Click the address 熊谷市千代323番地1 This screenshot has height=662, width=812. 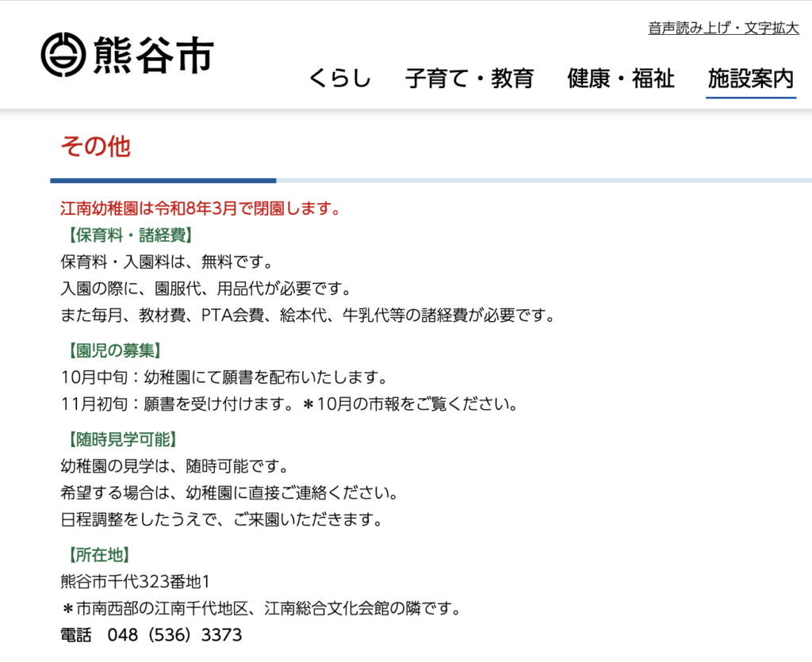pos(135,582)
